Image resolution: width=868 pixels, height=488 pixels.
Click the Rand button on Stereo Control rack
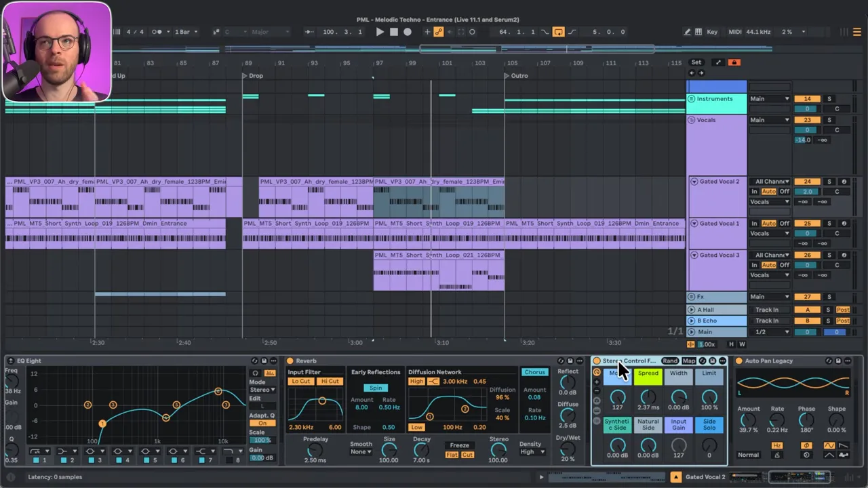coord(670,361)
